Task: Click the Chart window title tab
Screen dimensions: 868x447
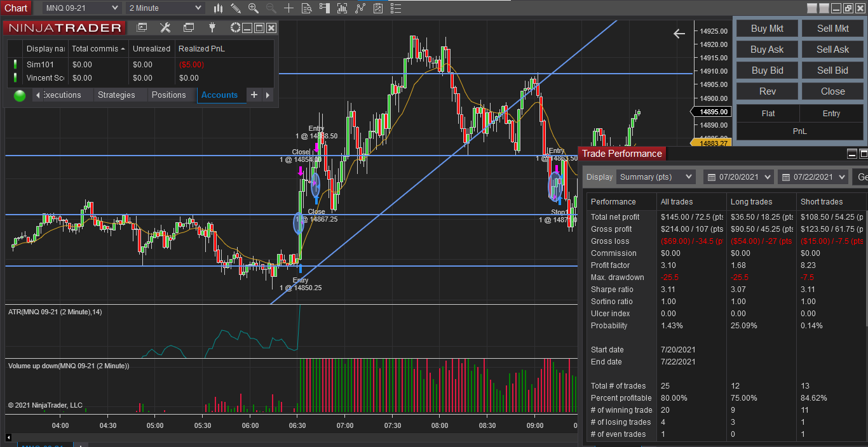Action: (17, 8)
